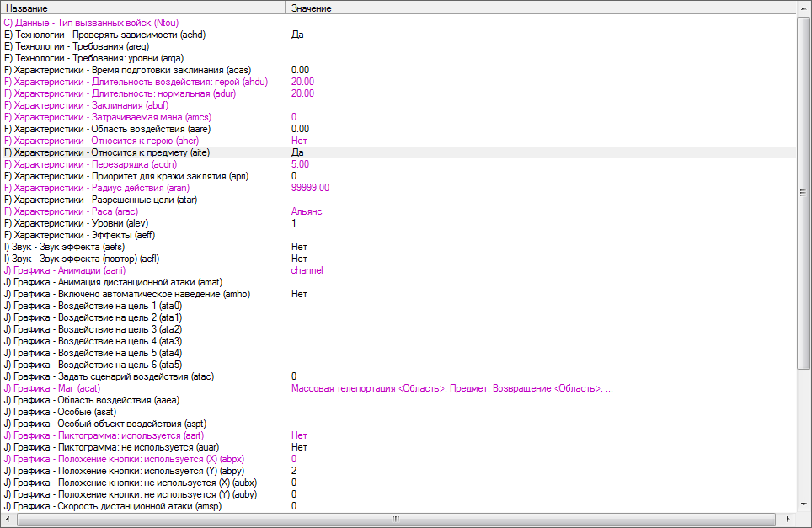Select row "Характеристики - Уровни (alev)"

pyautogui.click(x=398, y=223)
